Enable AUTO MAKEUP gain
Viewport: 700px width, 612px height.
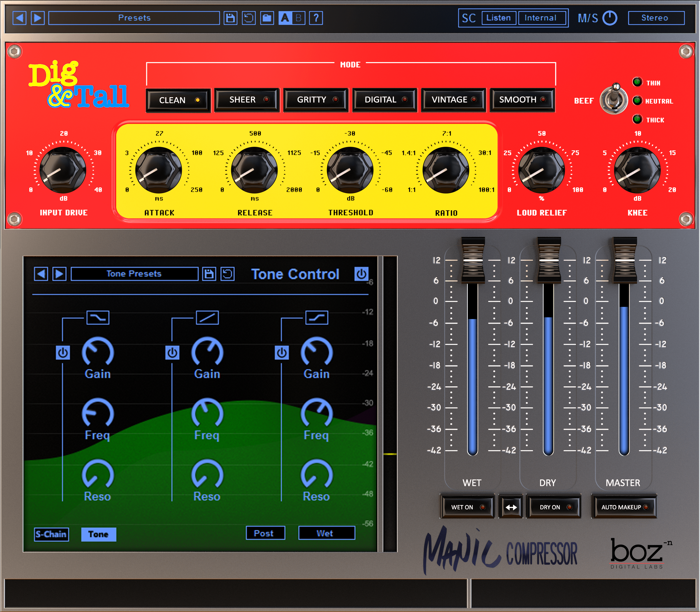(x=624, y=507)
